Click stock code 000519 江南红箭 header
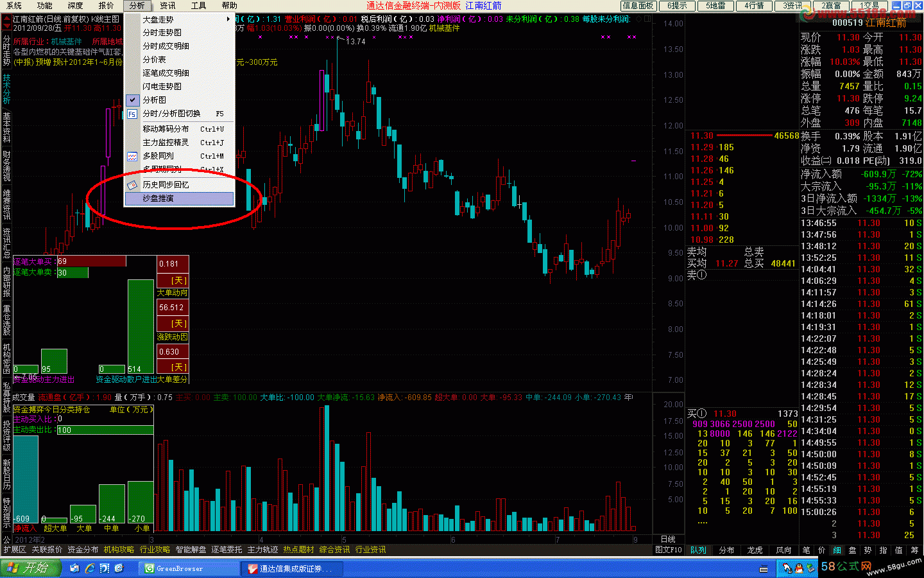The height and width of the screenshot is (578, 924). 869,22
